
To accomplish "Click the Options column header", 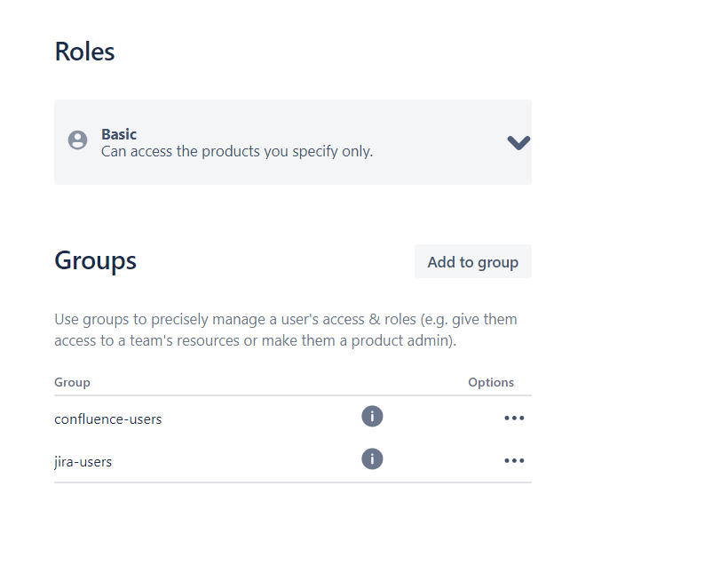I will (x=491, y=382).
